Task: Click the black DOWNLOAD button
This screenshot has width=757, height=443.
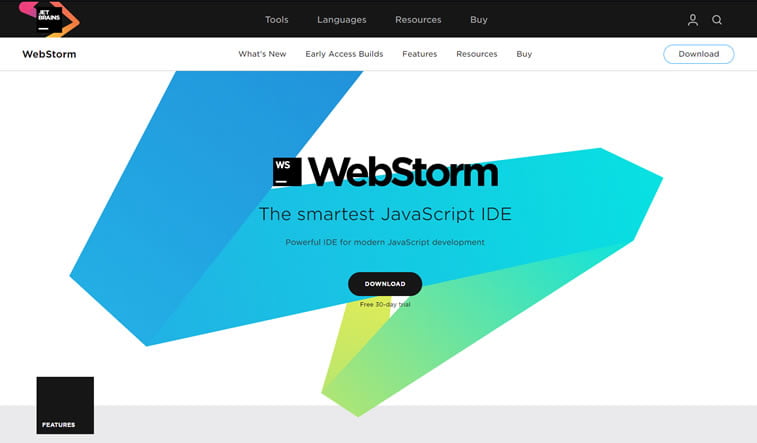Action: click(x=385, y=284)
